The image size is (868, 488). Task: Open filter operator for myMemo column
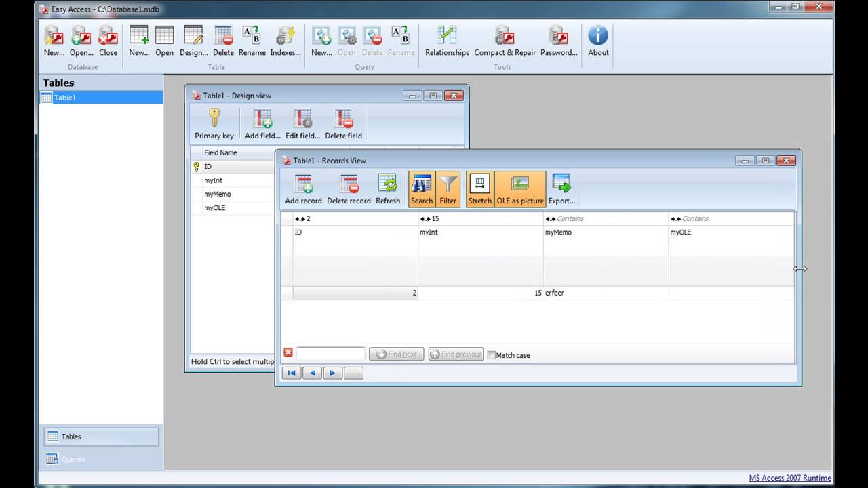(551, 219)
